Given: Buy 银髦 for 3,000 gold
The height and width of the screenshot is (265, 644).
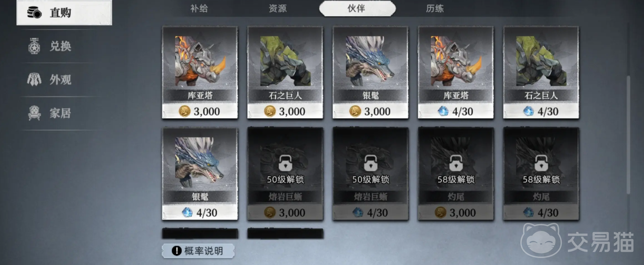Looking at the screenshot, I should [370, 72].
